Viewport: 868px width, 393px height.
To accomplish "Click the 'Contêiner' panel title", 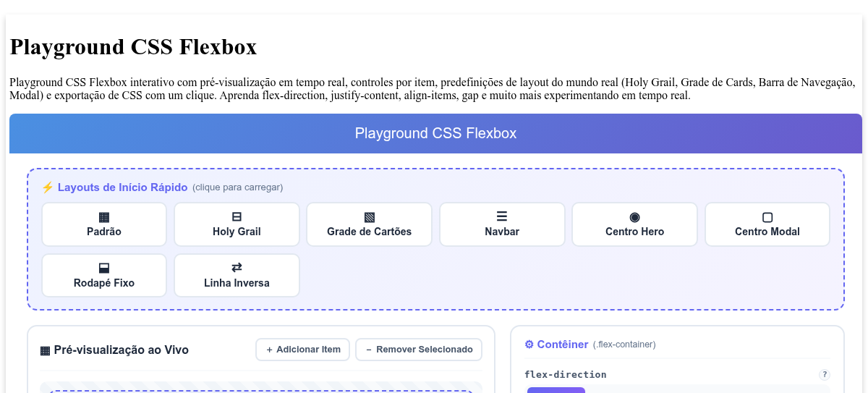I will coord(563,345).
